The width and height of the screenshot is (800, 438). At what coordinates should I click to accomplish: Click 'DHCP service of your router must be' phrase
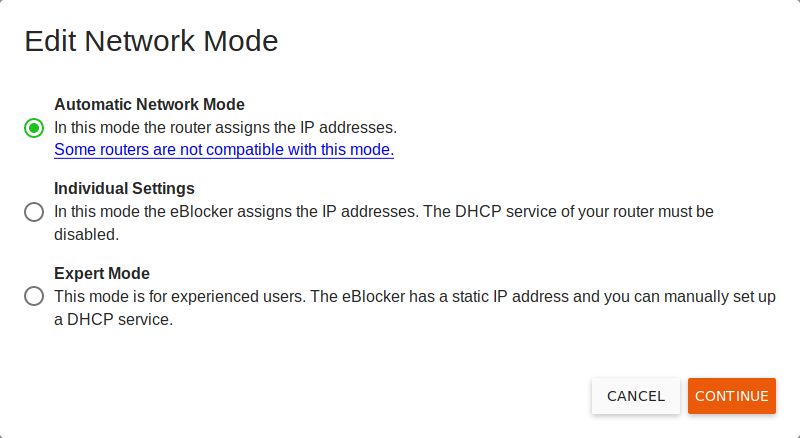coord(584,211)
